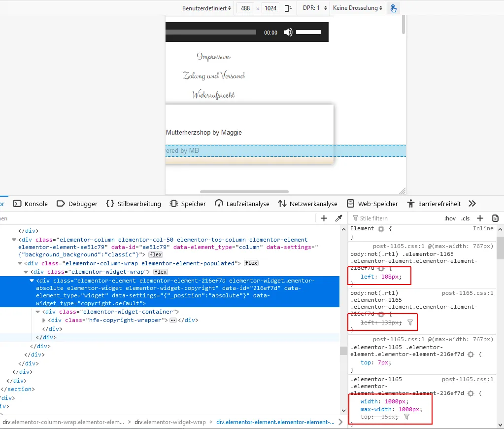Click the viewport resize handle corner

coord(403,191)
